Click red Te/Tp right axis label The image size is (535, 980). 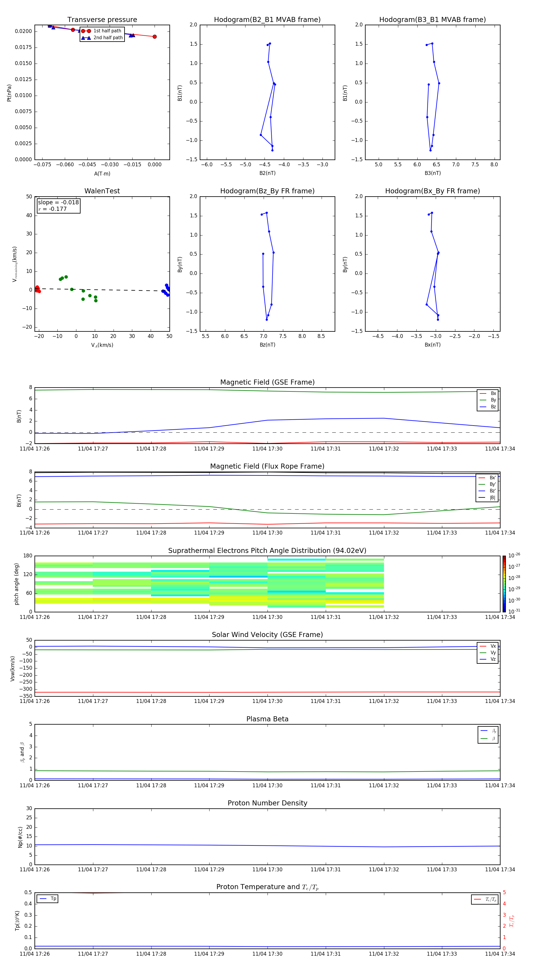tap(512, 921)
